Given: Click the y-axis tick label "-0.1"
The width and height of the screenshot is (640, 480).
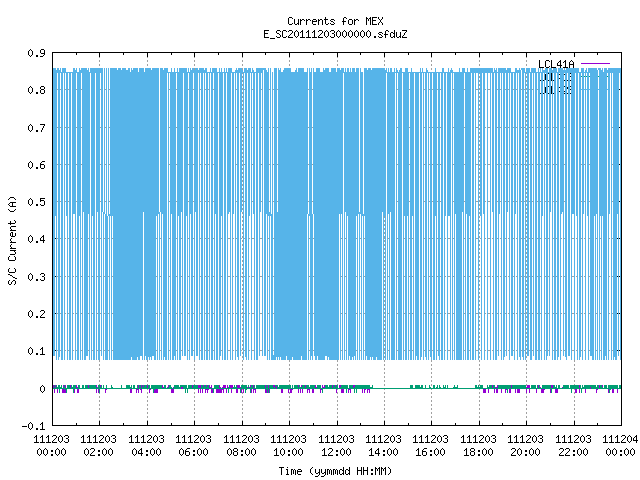Looking at the screenshot, I should (x=33, y=426).
